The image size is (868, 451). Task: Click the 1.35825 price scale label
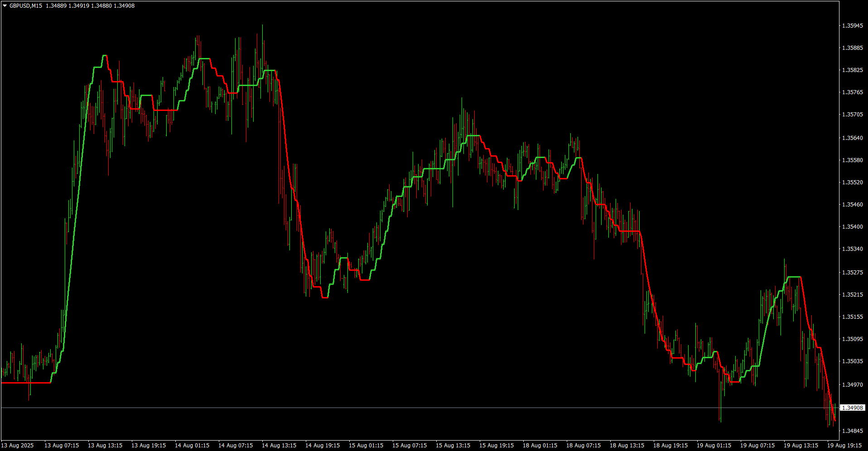coord(852,70)
